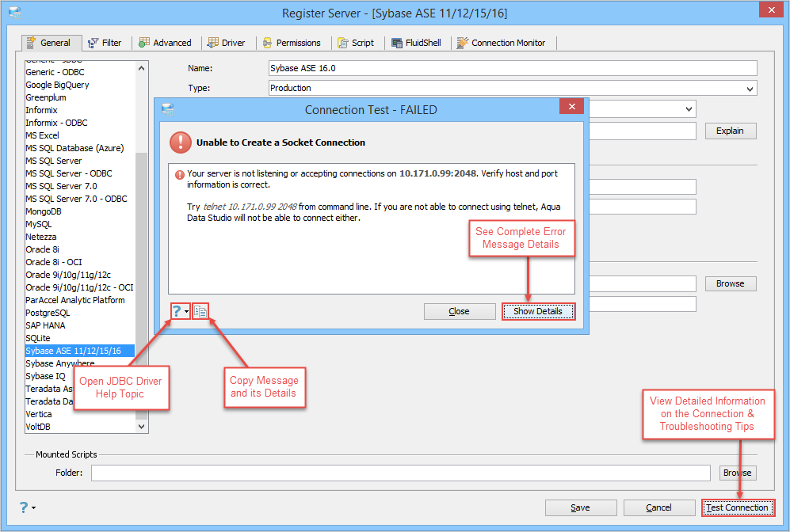Image resolution: width=790 pixels, height=532 pixels.
Task: Open help dropdown arrow in failed dialog
Action: coord(186,312)
